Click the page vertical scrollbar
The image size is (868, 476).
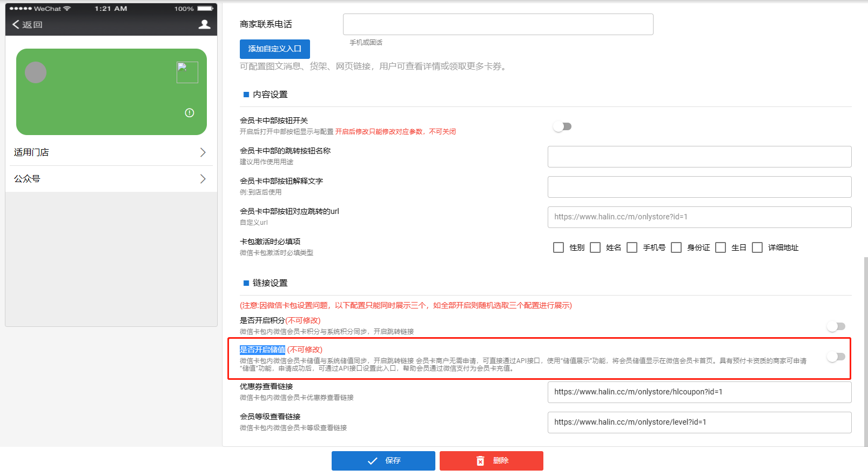(866, 351)
